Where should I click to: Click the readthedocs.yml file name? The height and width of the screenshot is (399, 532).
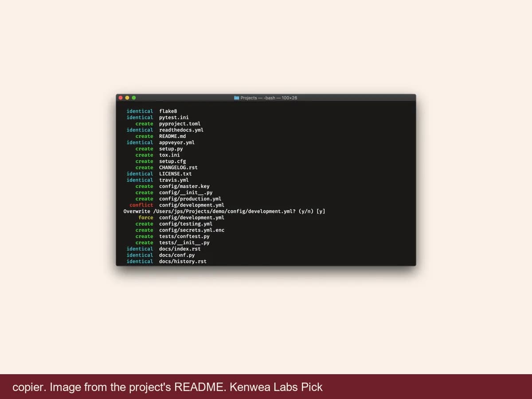(x=181, y=130)
